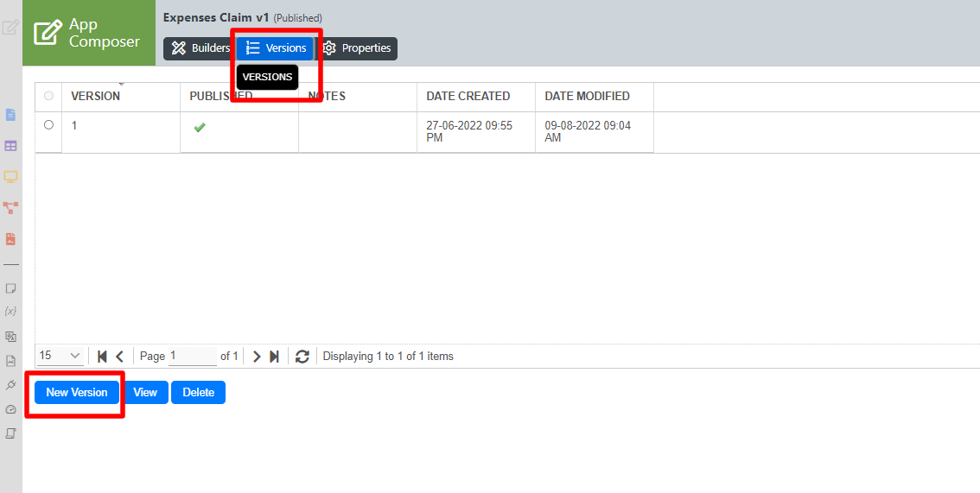Click the DATE MODIFIED column header

[595, 97]
